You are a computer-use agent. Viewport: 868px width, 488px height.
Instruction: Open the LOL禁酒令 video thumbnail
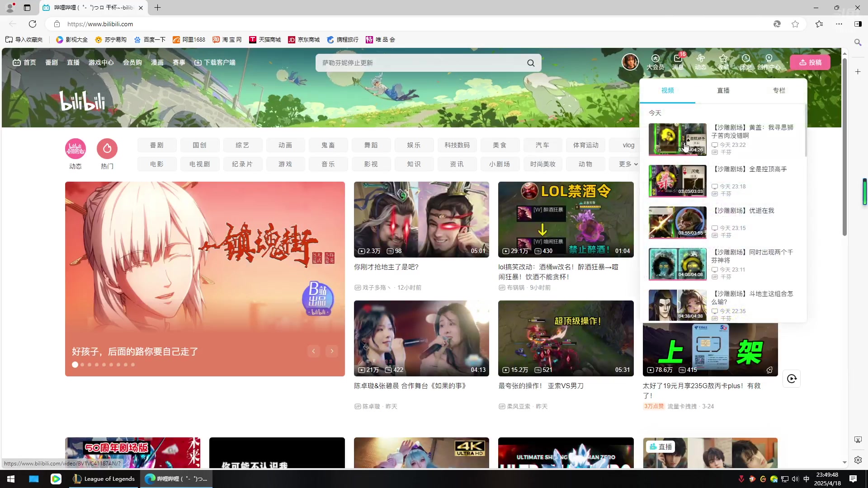coord(566,220)
